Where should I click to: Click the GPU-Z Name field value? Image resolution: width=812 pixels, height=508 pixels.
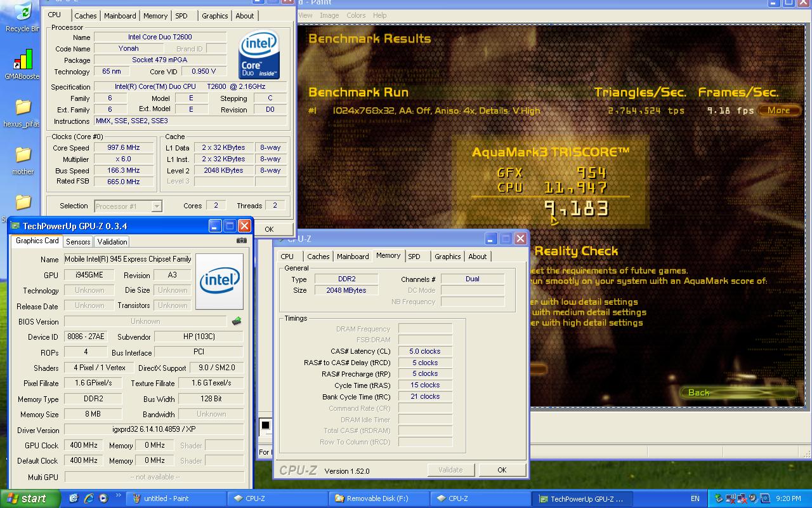coord(128,259)
